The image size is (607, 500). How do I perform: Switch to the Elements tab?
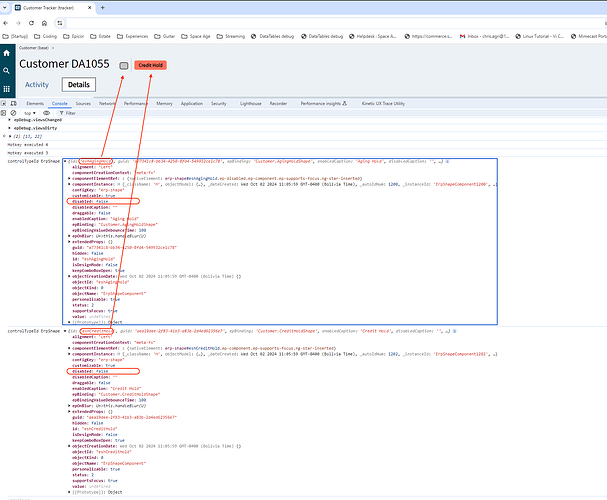(35, 104)
